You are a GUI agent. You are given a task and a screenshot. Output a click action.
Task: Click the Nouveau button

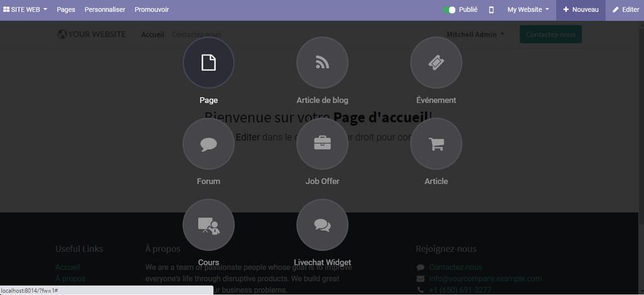pos(580,10)
